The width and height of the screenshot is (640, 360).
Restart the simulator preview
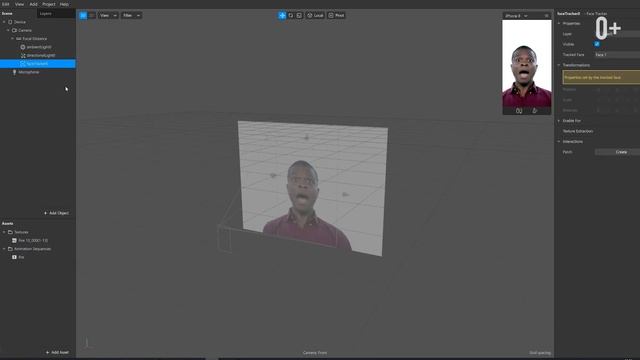(535, 111)
